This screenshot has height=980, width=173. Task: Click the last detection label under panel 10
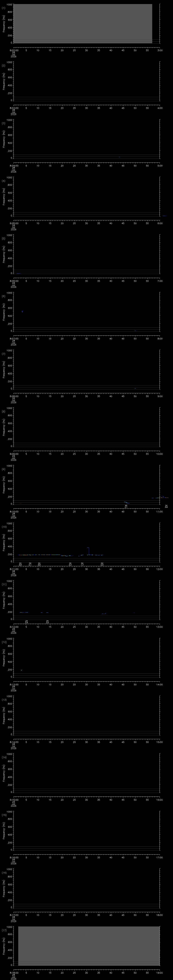(x=102, y=564)
